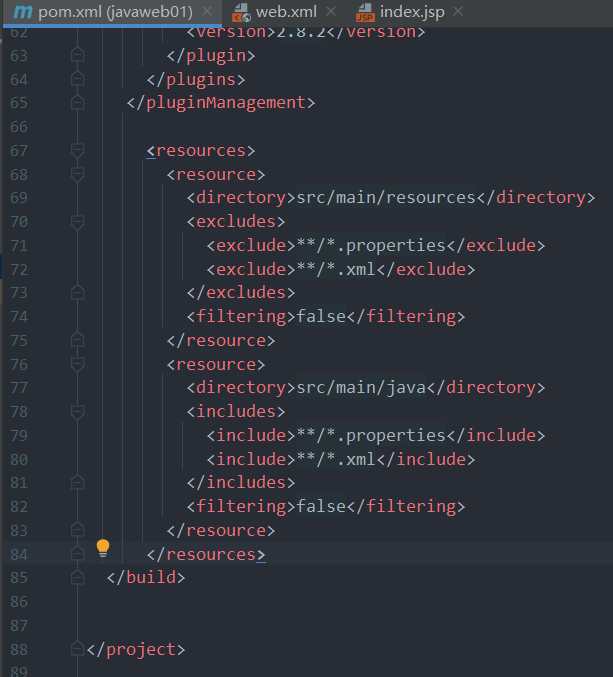Click the yellow lightbulb quick-fix icon

(103, 548)
